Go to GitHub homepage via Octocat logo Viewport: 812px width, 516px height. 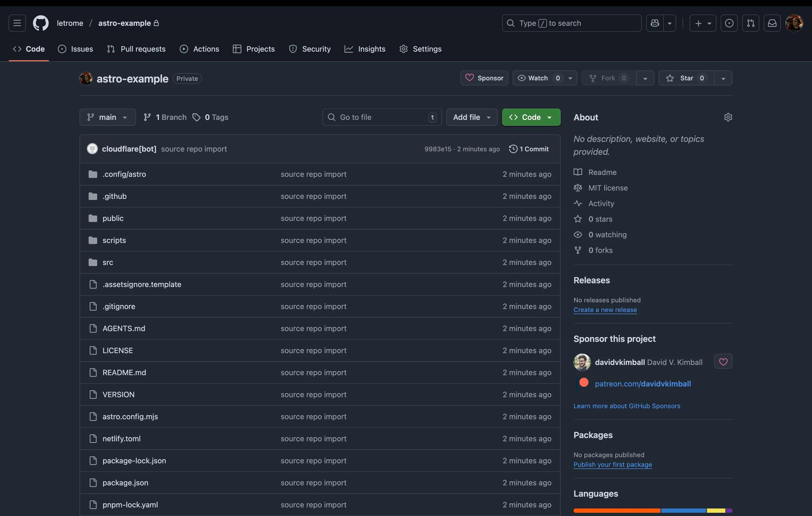click(41, 23)
